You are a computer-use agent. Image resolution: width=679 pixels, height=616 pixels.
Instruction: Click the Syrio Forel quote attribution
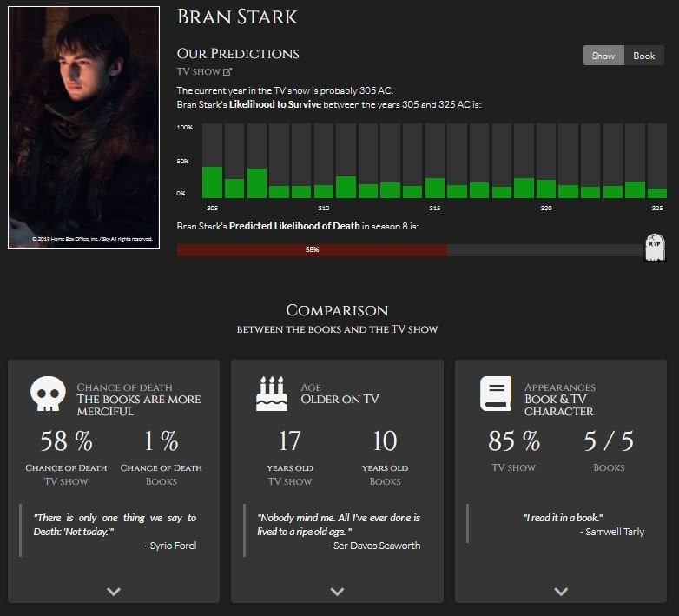coord(170,546)
